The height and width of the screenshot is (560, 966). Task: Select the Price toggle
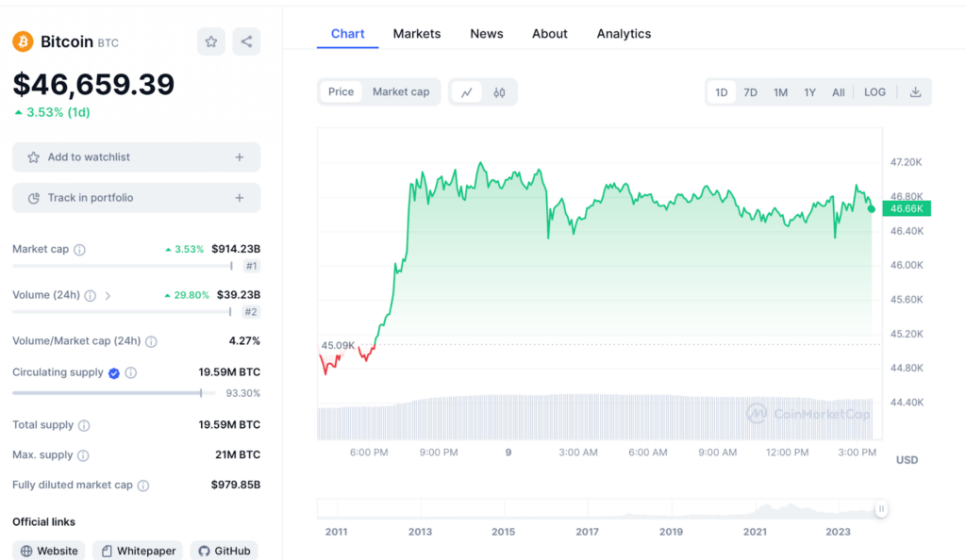(x=341, y=91)
